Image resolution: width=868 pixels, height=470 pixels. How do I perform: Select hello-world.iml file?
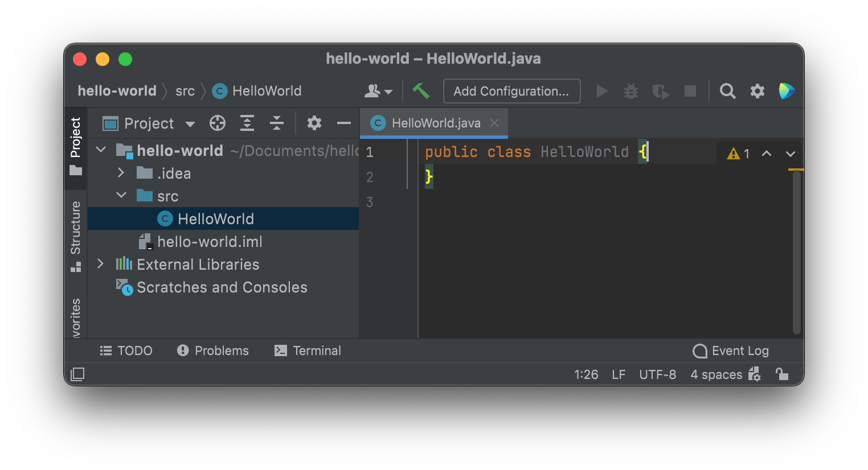223,241
